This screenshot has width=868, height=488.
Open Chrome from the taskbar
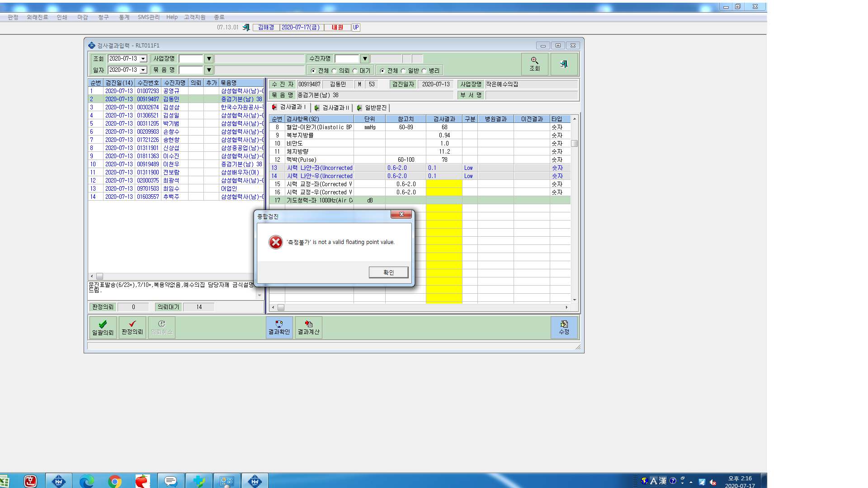point(115,481)
